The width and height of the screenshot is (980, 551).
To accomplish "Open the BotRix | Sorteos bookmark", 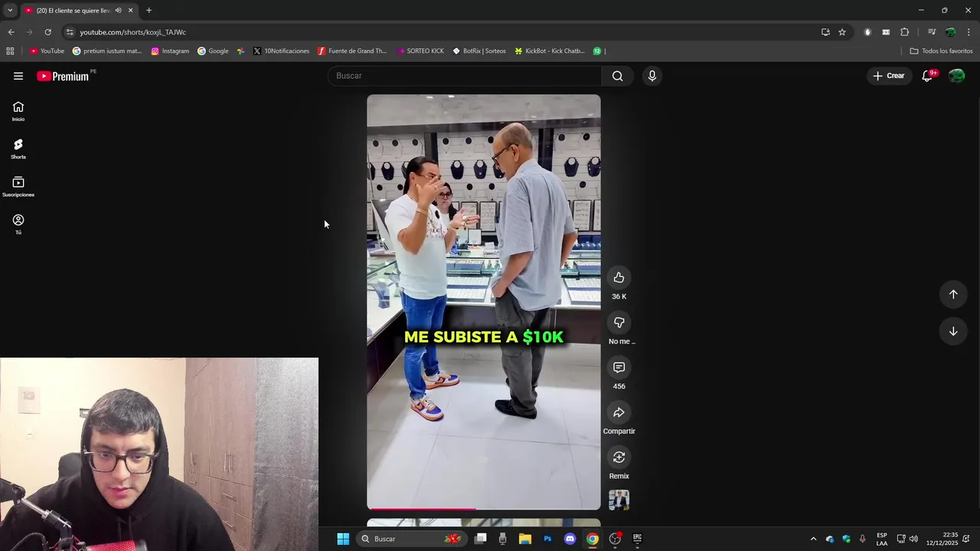I will tap(479, 51).
